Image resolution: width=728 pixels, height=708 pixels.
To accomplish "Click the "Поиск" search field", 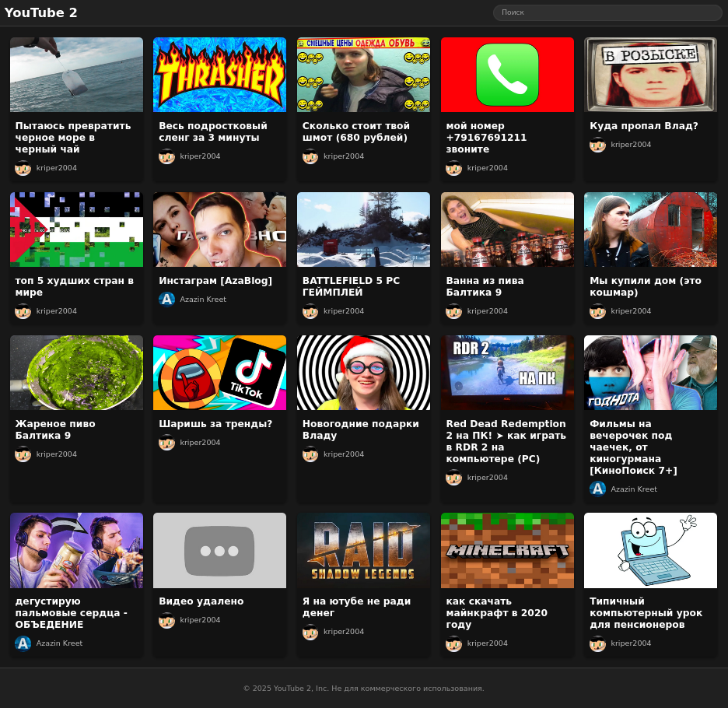I will tap(607, 12).
